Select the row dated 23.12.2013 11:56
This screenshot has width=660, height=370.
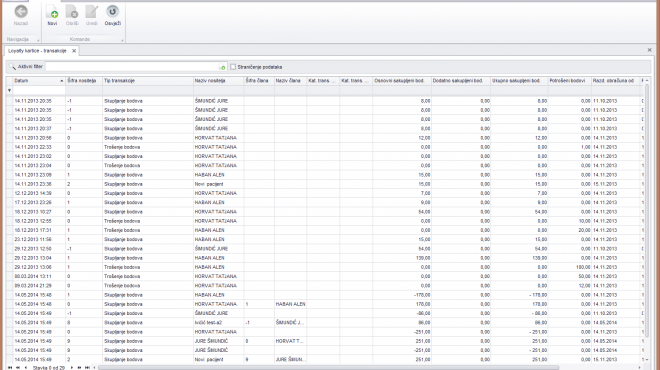[x=324, y=240]
